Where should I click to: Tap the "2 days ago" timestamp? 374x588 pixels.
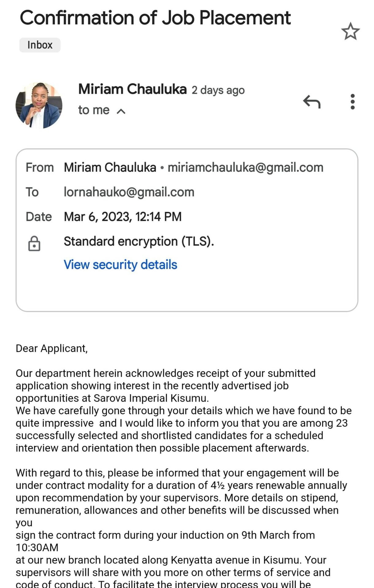click(218, 90)
